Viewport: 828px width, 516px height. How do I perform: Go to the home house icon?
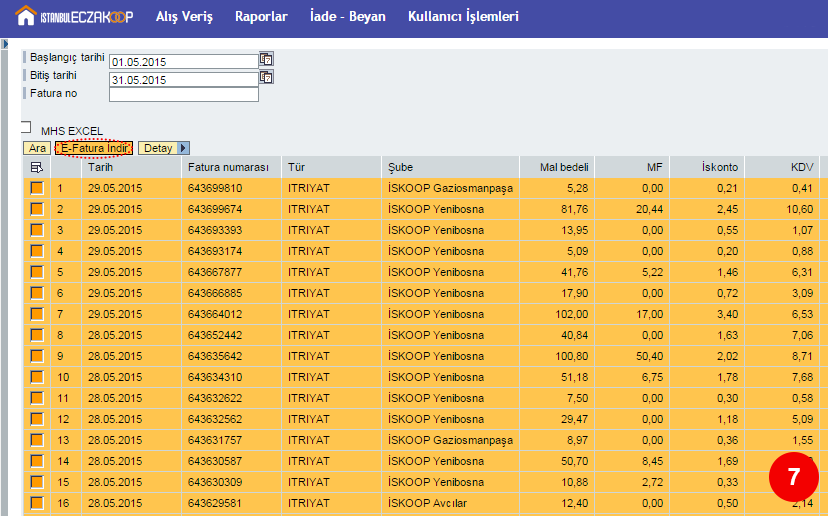(26, 16)
